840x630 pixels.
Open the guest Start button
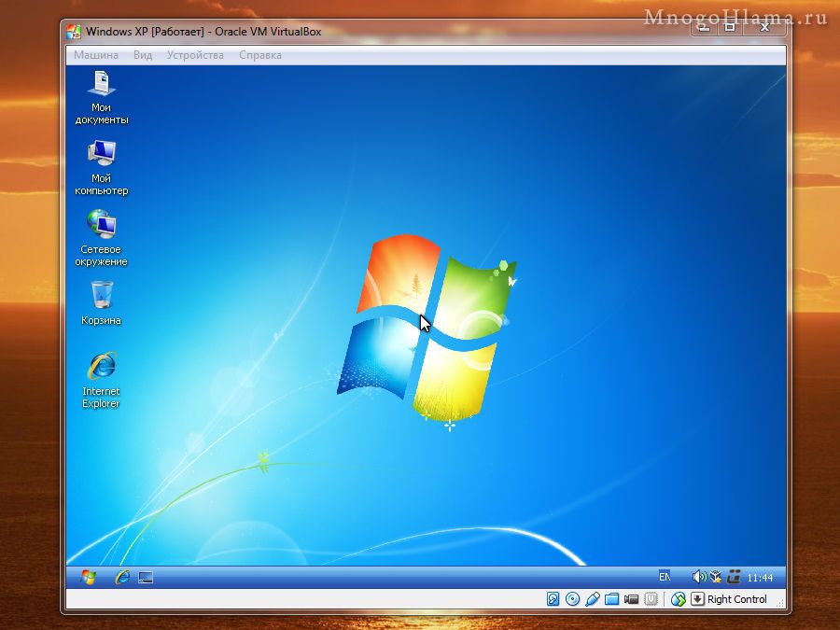[x=89, y=577]
